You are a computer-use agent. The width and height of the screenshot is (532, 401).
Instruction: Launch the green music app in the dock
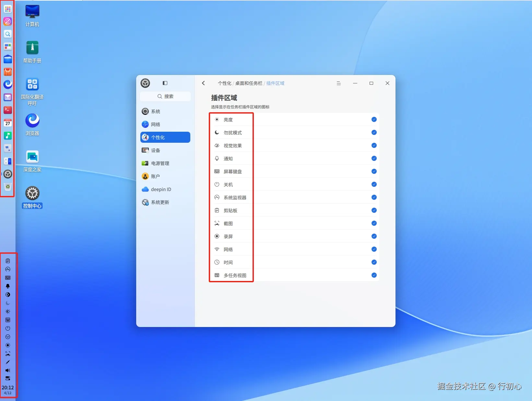point(8,136)
